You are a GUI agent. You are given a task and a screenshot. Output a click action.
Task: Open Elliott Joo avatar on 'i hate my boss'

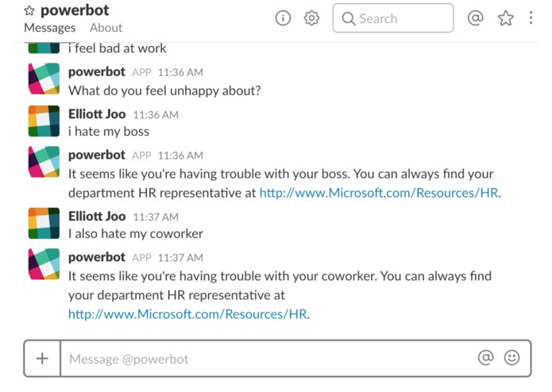[x=44, y=121]
